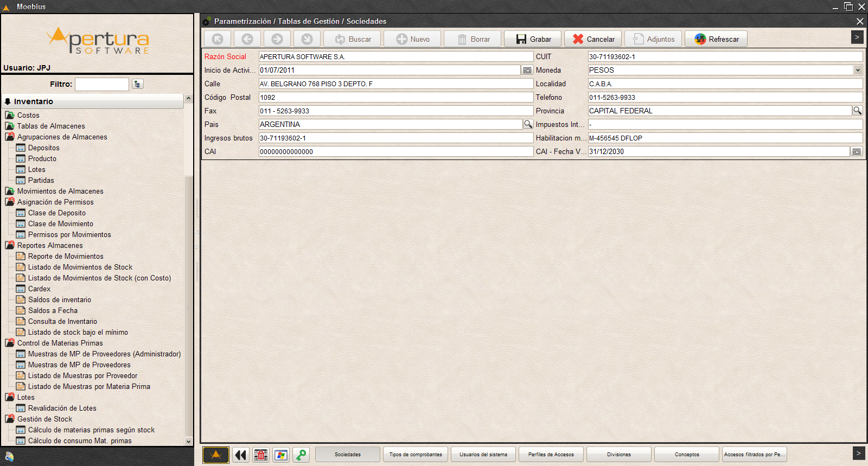The height and width of the screenshot is (466, 868).
Task: Click the green key icon
Action: point(301,455)
